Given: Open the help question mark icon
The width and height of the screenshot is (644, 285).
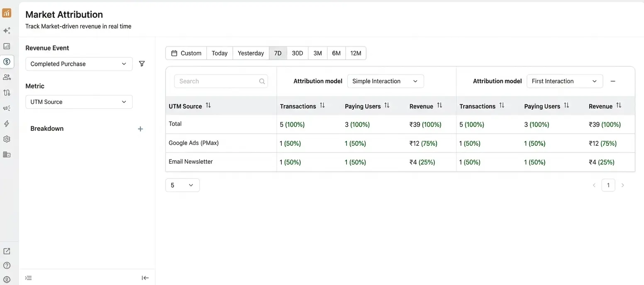Looking at the screenshot, I should tap(7, 266).
